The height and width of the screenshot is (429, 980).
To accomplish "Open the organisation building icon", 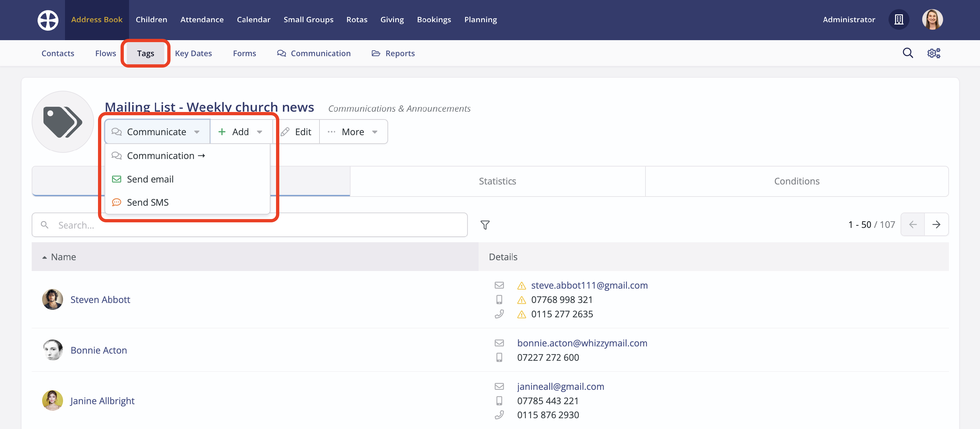I will click(x=899, y=19).
